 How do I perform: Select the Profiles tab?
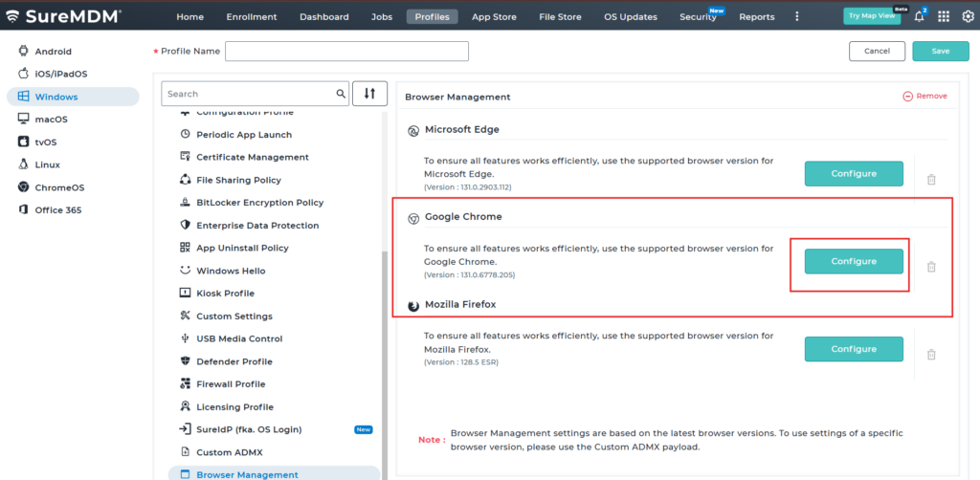coord(432,17)
